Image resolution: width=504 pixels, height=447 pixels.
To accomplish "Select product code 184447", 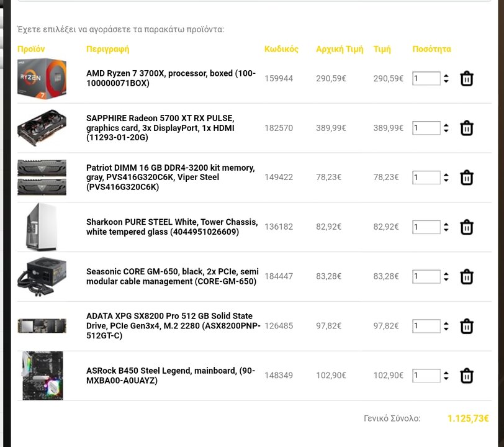I will [x=279, y=276].
